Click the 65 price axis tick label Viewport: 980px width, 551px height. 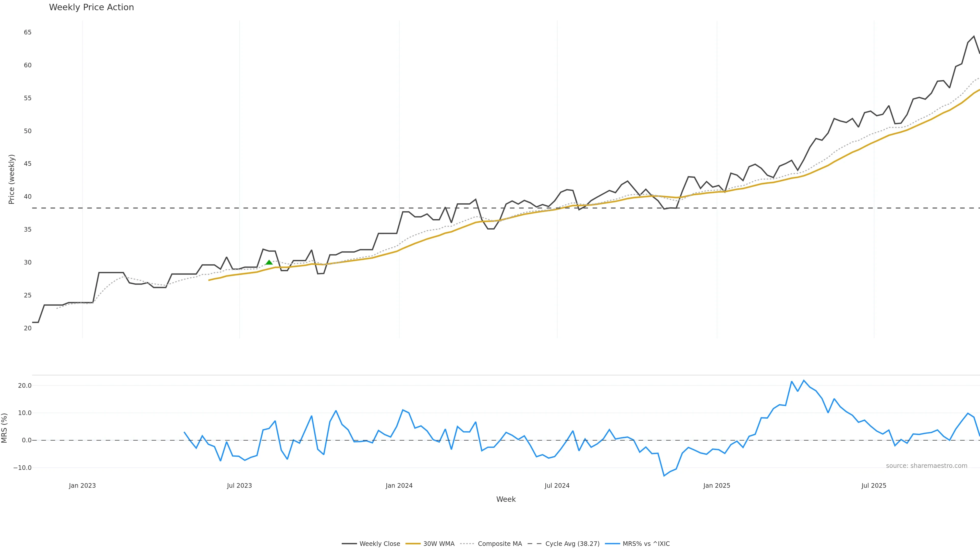(x=27, y=32)
